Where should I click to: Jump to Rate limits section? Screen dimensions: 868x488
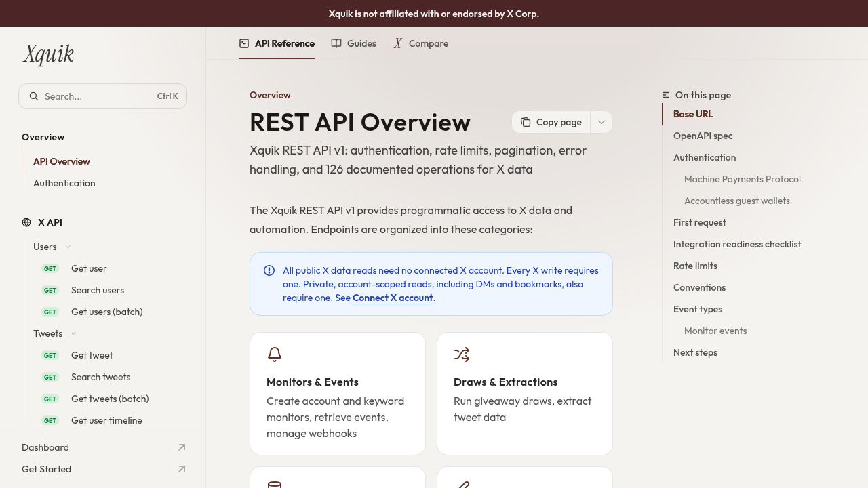(695, 266)
